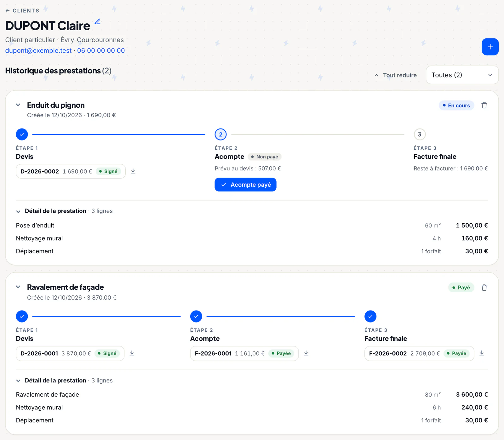Collapse Détail de la prestation under Ravalement de façade
Viewport: 504px width, 440px height.
64,380
